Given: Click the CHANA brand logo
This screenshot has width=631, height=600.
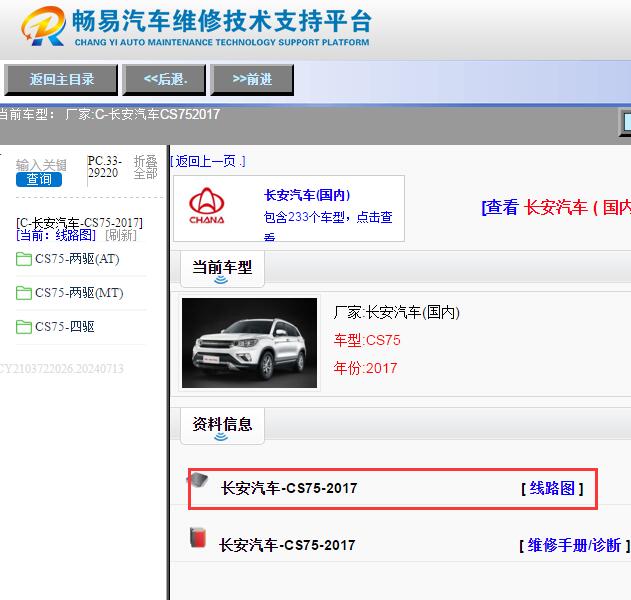Looking at the screenshot, I should click(207, 206).
